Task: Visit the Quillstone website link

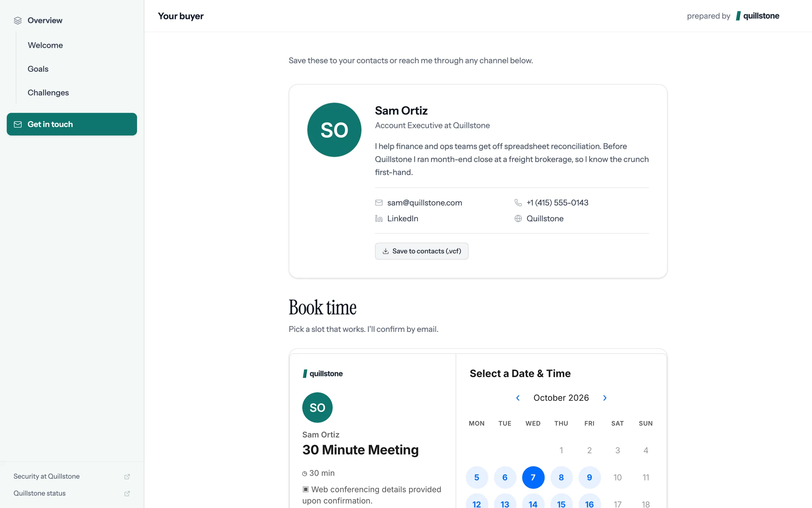Action: pos(545,218)
